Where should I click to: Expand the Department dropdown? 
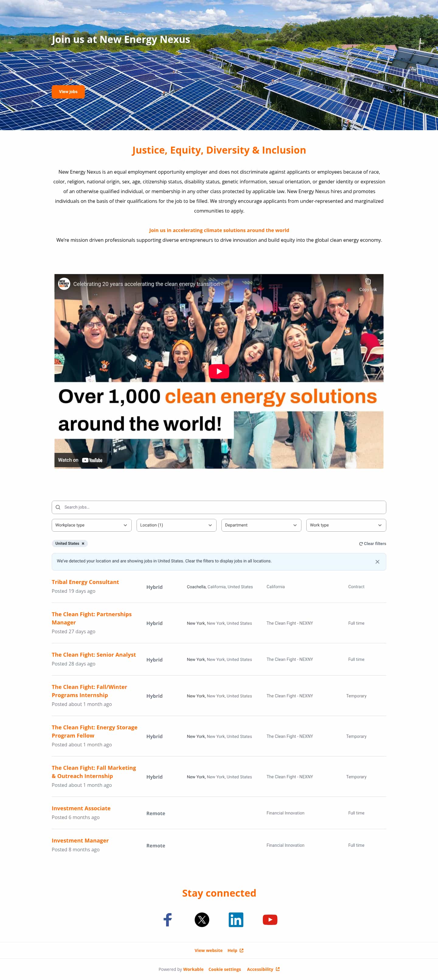pyautogui.click(x=261, y=525)
